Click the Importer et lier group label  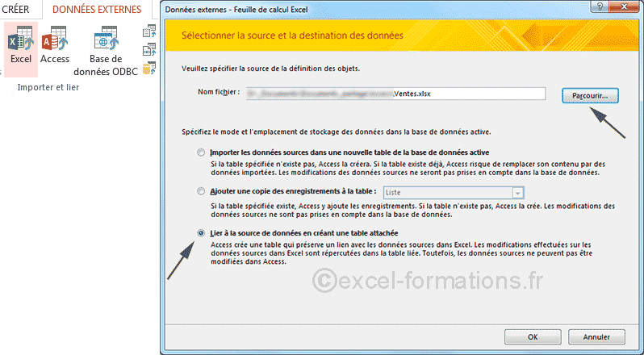tap(48, 87)
